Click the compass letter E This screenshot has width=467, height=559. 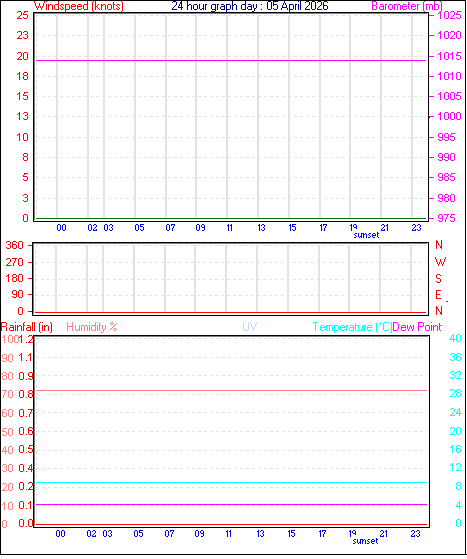(x=438, y=295)
